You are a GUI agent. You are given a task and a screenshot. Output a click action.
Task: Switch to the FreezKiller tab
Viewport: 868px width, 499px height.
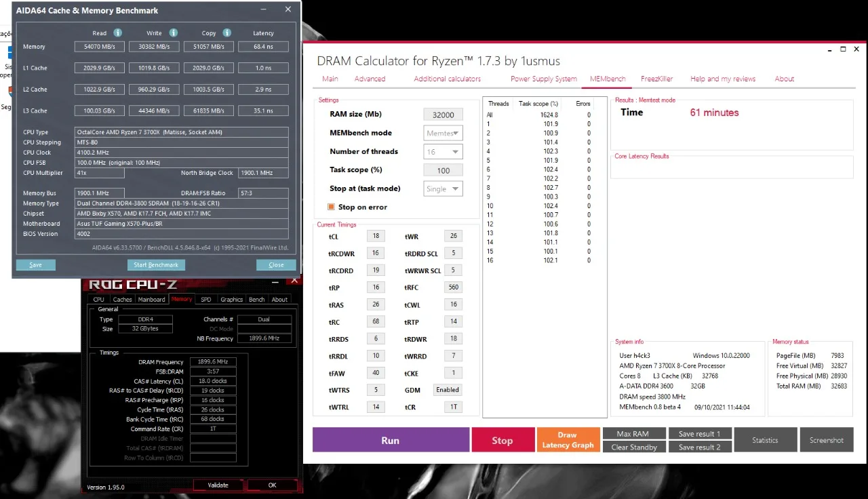point(657,79)
